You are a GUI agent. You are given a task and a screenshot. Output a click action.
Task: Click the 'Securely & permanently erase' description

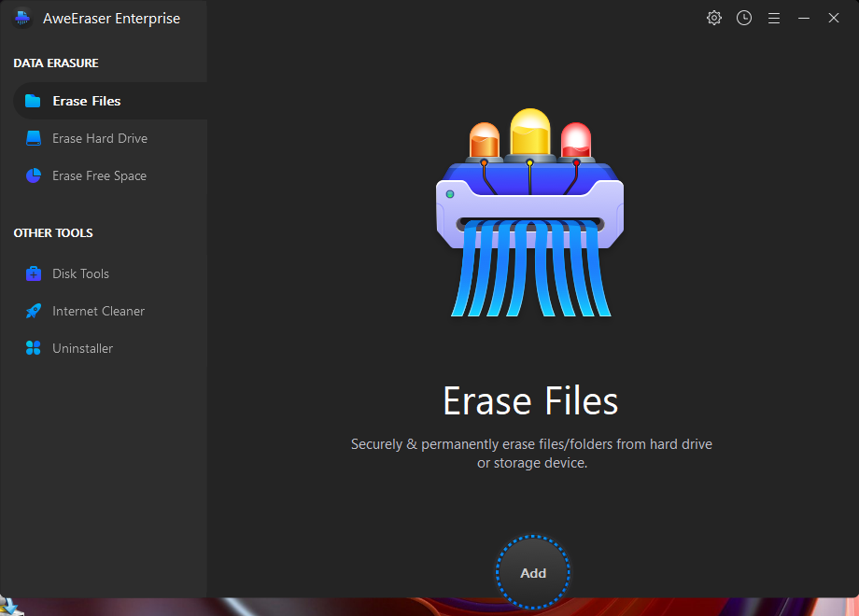(531, 454)
